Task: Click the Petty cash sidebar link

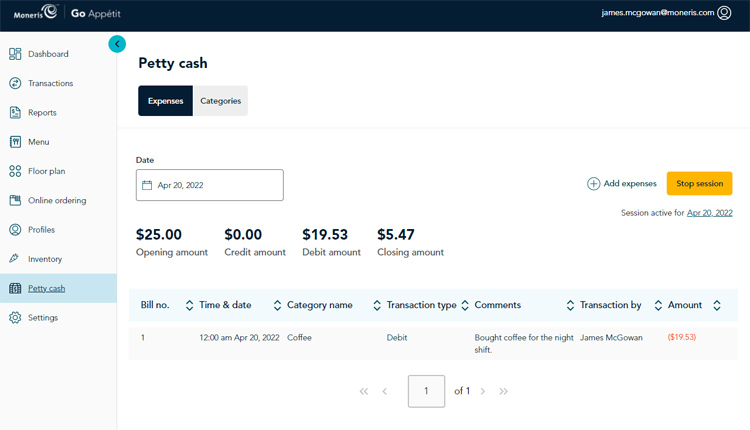Action: pyautogui.click(x=46, y=288)
